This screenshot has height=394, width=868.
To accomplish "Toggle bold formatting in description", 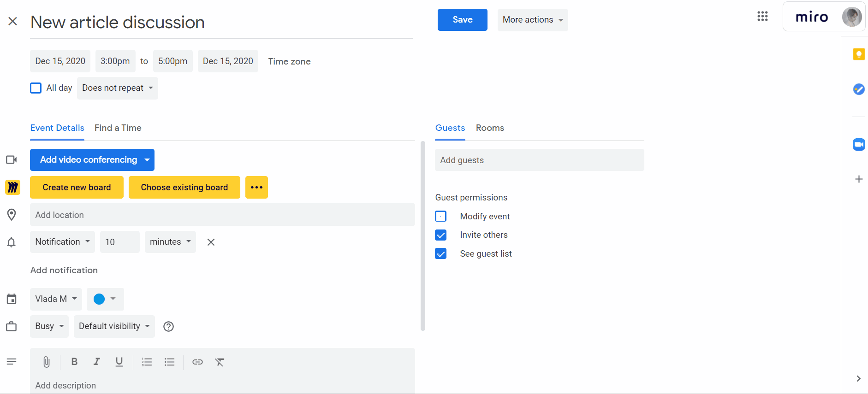I will click(74, 362).
